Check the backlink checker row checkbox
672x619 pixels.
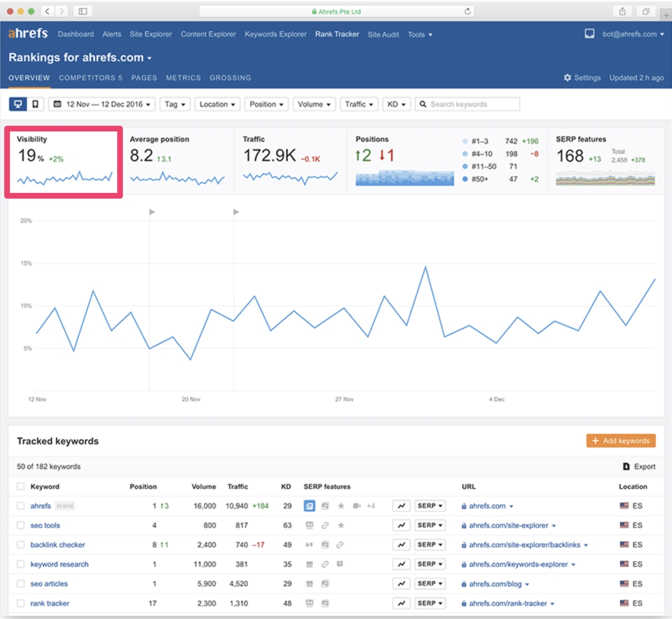tap(20, 544)
